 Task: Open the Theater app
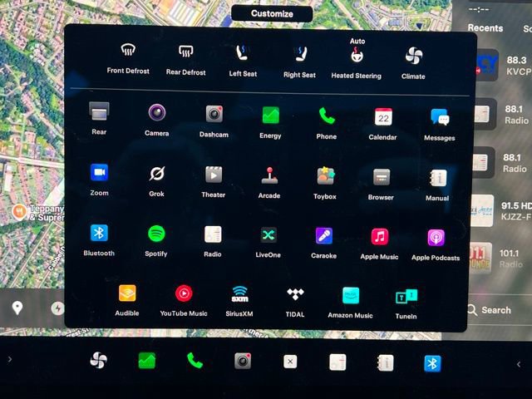[214, 175]
